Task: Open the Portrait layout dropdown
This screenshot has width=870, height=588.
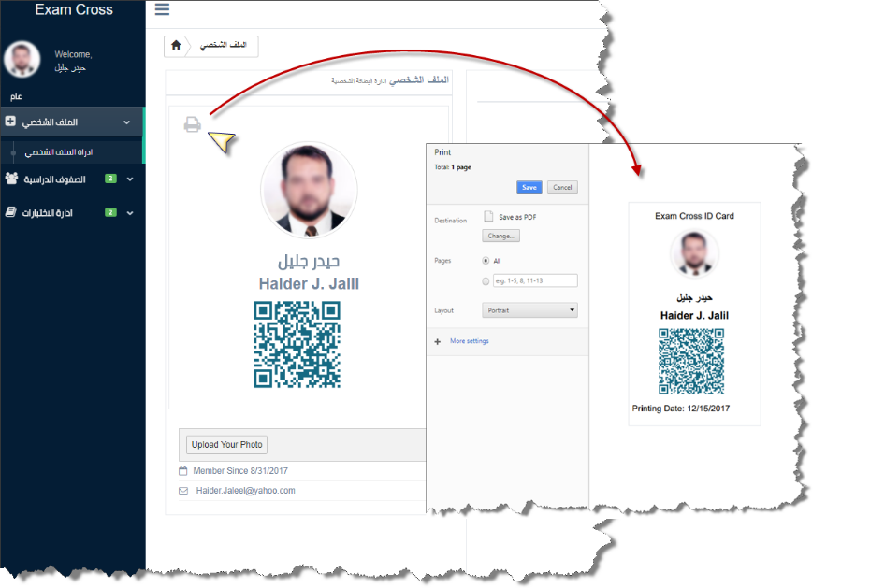Action: coord(529,310)
